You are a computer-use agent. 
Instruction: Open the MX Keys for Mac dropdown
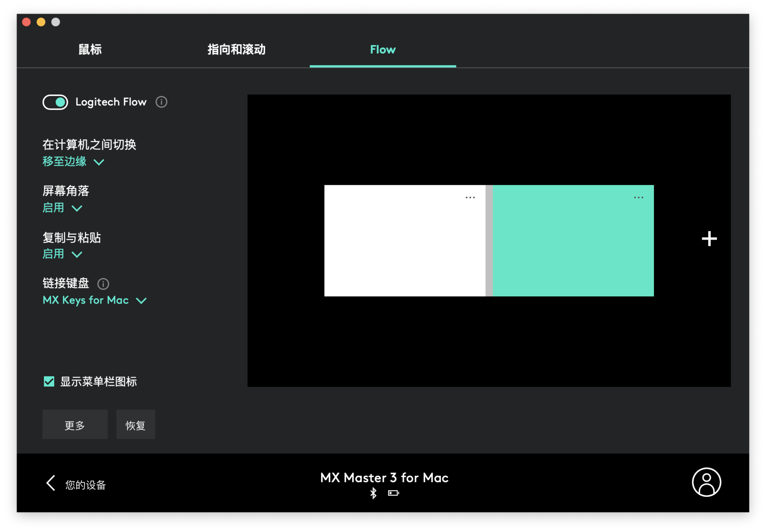(x=95, y=300)
